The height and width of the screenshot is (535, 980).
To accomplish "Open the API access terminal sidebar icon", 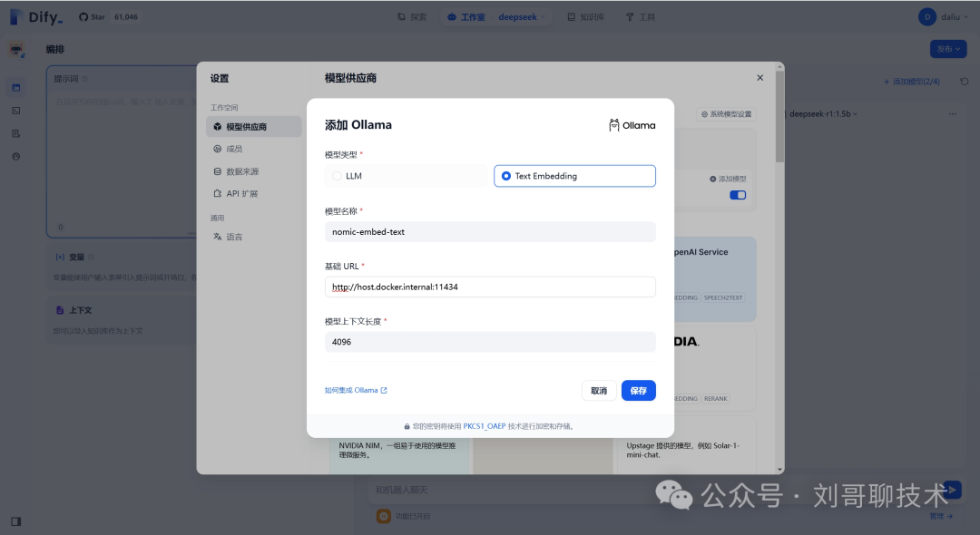I will pyautogui.click(x=16, y=111).
